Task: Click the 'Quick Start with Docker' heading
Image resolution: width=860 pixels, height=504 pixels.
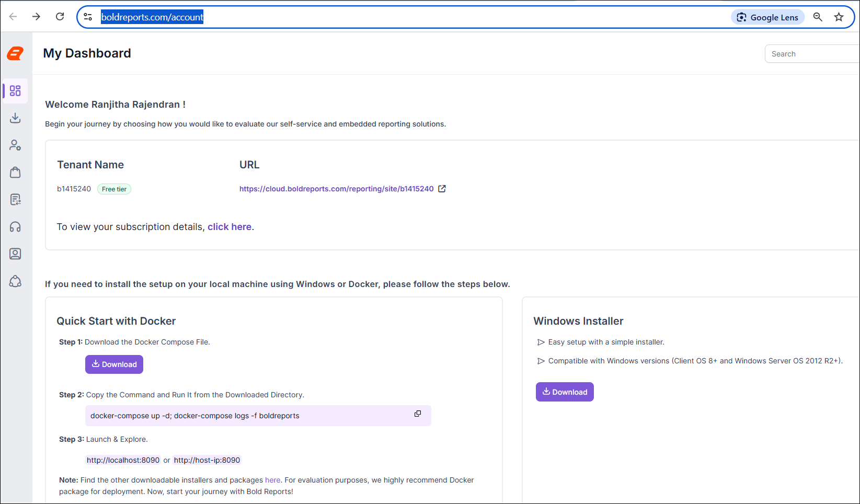Action: pos(116,321)
